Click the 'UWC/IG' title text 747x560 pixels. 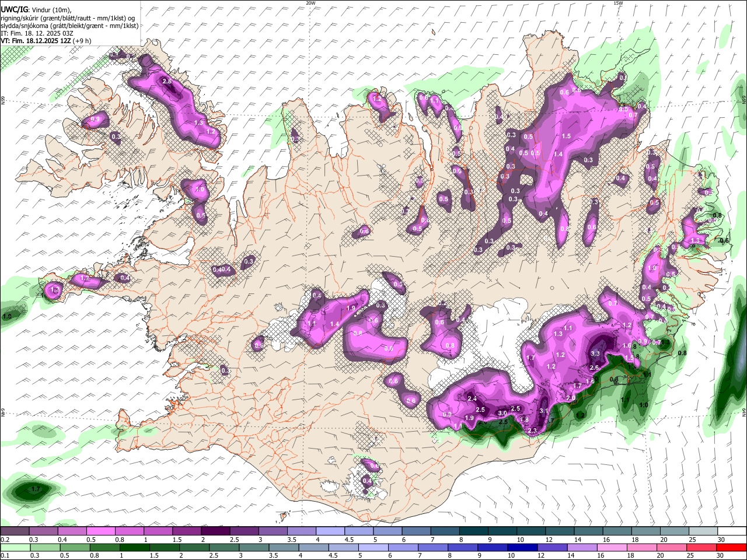pos(14,9)
